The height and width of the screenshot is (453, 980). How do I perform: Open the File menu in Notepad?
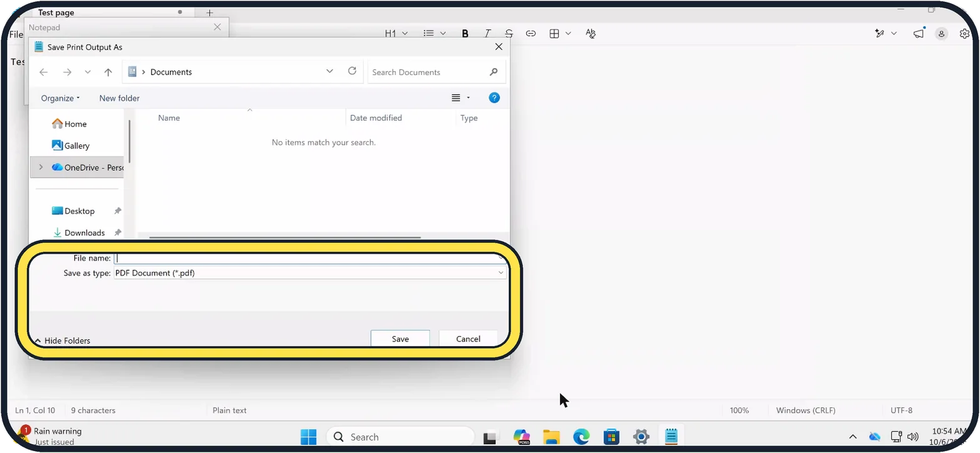pos(16,34)
